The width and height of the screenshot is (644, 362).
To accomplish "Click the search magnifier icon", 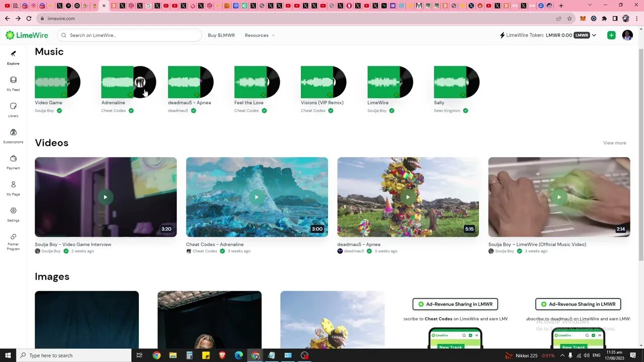I will [64, 35].
